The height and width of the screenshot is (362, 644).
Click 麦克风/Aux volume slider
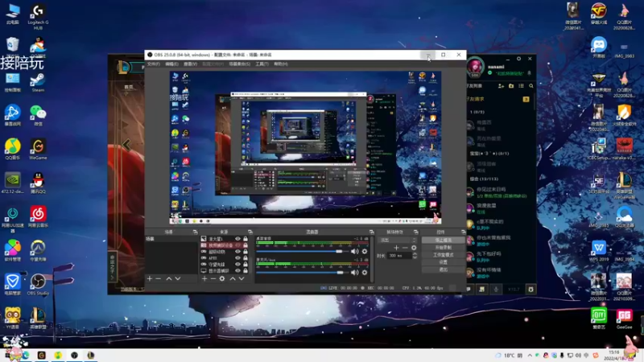pos(302,272)
